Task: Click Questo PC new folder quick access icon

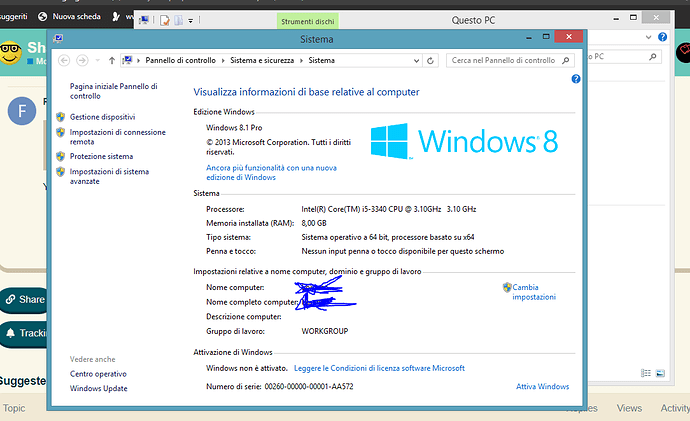Action: (178, 20)
